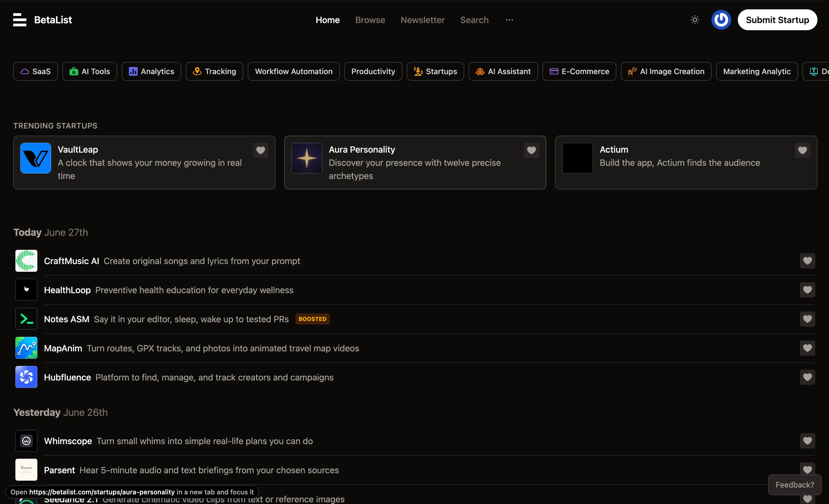Click 'Hear 5-minute audio' description
Screen dimensions: 829x504
[209, 470]
